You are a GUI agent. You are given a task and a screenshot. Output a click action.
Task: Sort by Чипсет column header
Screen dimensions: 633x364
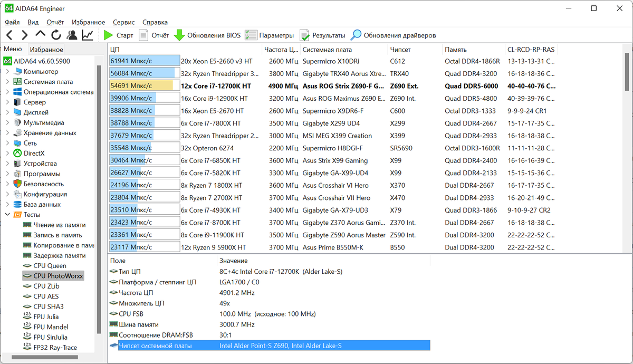(x=415, y=50)
